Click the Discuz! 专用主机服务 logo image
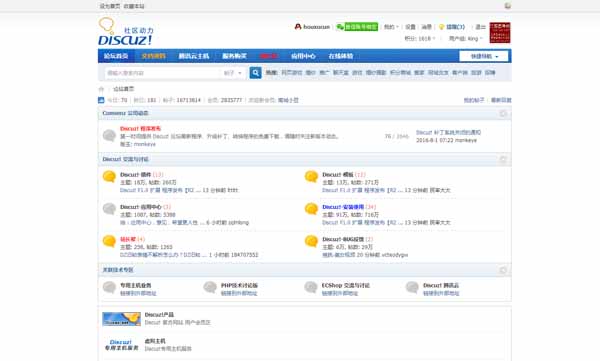The image size is (600, 361). coord(121,345)
